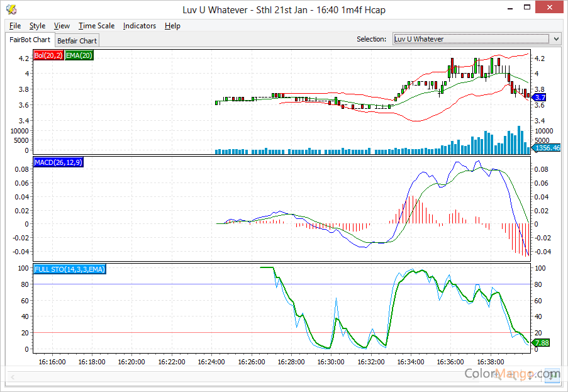Image resolution: width=568 pixels, height=392 pixels.
Task: Select the MACD(26,12,9) indicator label
Action: tap(58, 162)
